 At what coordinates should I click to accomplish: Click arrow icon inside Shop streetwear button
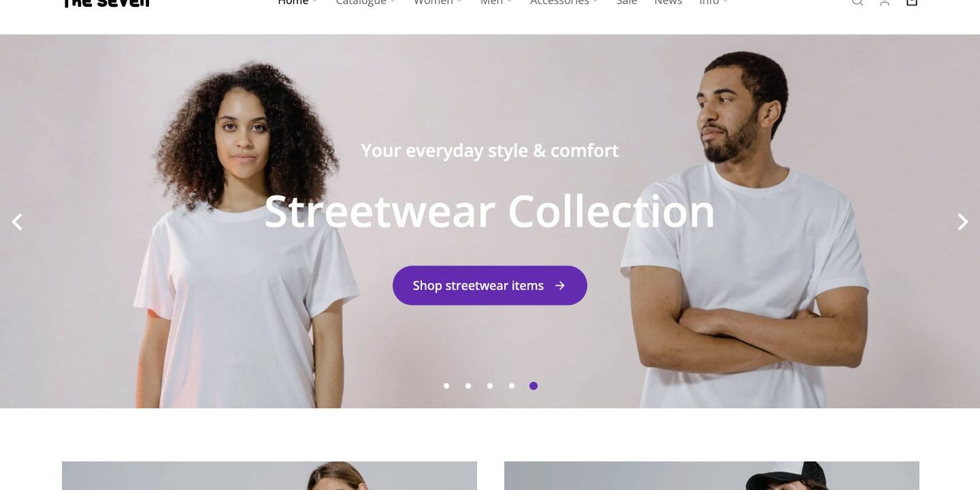pos(560,286)
